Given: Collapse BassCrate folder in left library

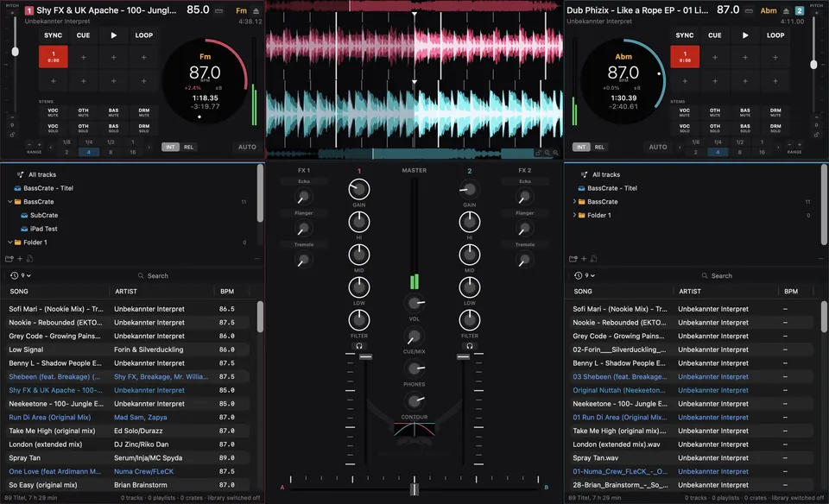Looking at the screenshot, I should point(10,202).
